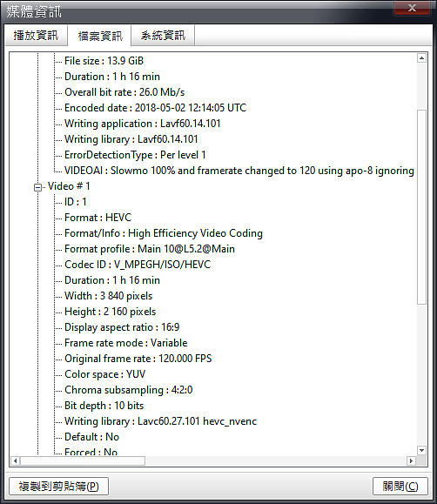Select the 'Video # 1' tree item label
Viewport: 437px width, 504px height.
[69, 186]
